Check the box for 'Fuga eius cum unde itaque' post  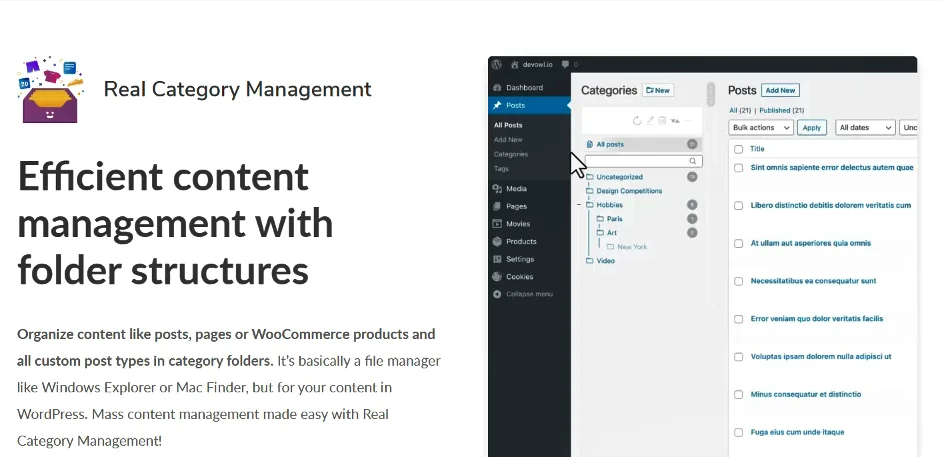point(739,432)
